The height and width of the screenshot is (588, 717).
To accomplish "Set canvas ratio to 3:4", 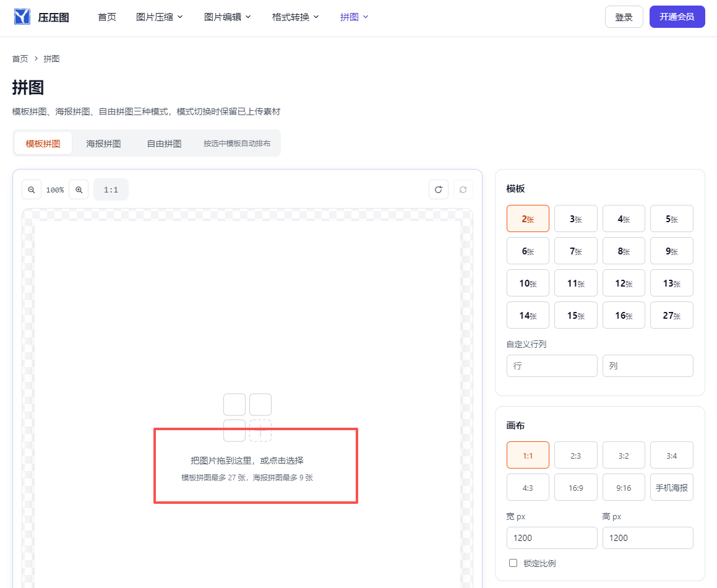I will (x=672, y=456).
